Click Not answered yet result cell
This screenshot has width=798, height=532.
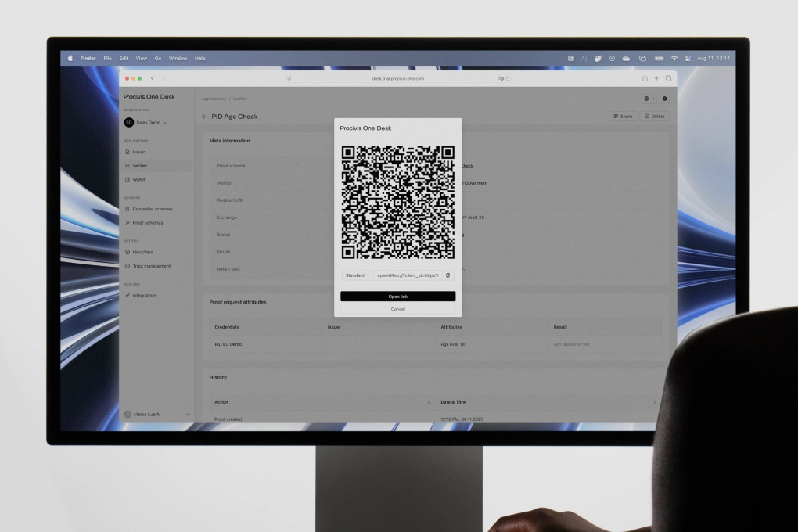click(x=571, y=344)
